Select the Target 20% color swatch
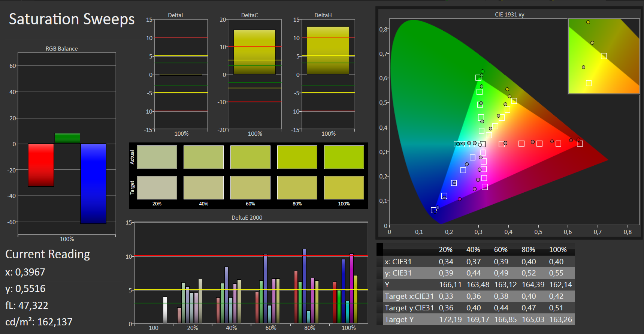Viewport: 644px width, 334px height. pos(157,187)
